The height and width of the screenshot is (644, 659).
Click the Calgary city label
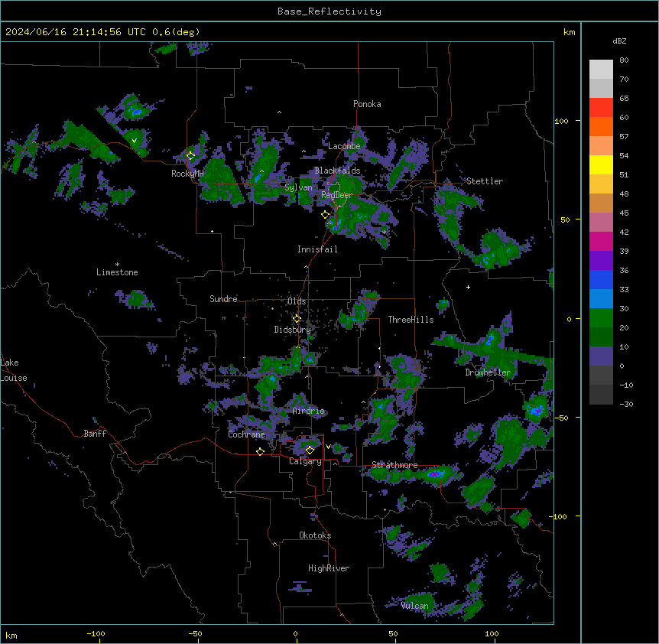click(x=305, y=461)
